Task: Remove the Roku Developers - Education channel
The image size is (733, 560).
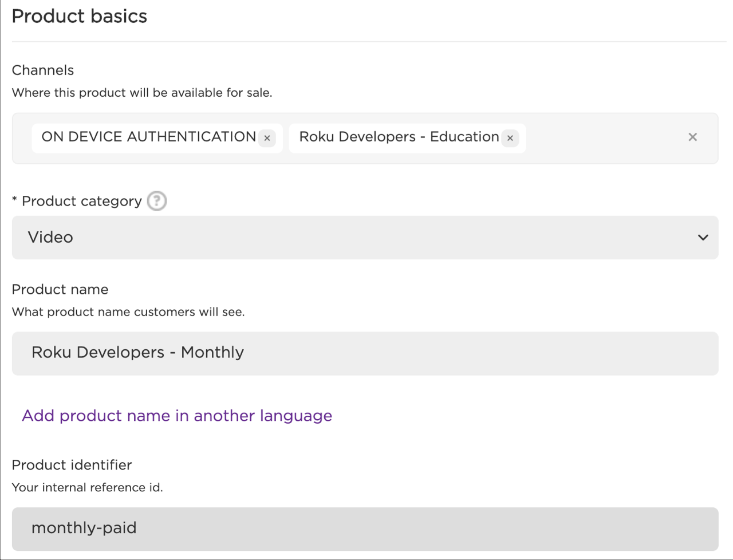Action: 510,138
